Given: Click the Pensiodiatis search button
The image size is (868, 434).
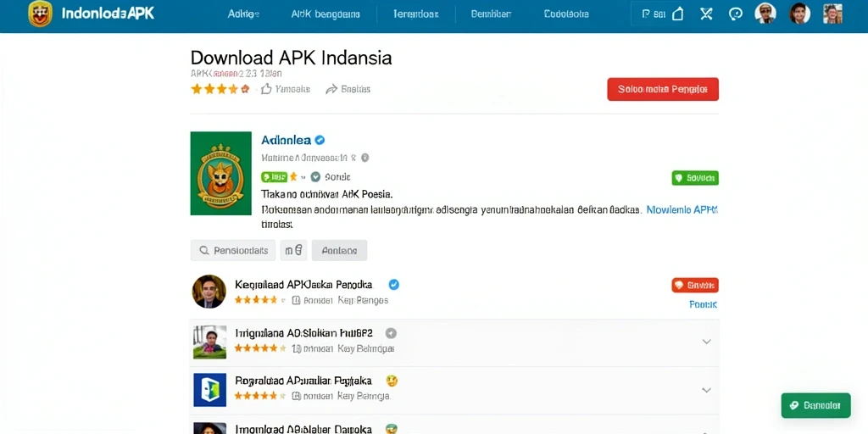Looking at the screenshot, I should click(233, 250).
